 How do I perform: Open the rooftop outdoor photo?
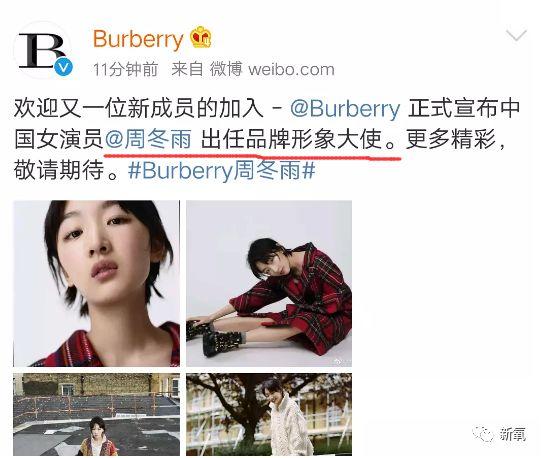point(96,414)
